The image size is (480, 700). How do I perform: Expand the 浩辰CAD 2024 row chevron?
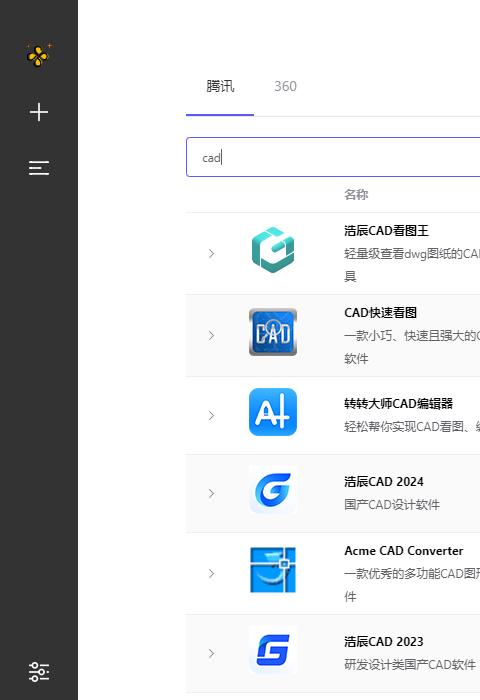(x=211, y=494)
